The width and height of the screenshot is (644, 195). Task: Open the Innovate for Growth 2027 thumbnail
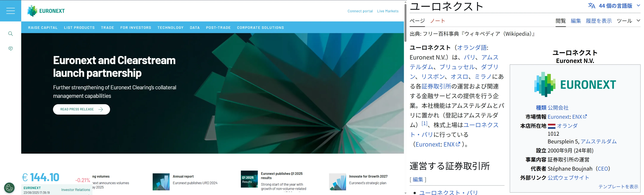coord(337,182)
